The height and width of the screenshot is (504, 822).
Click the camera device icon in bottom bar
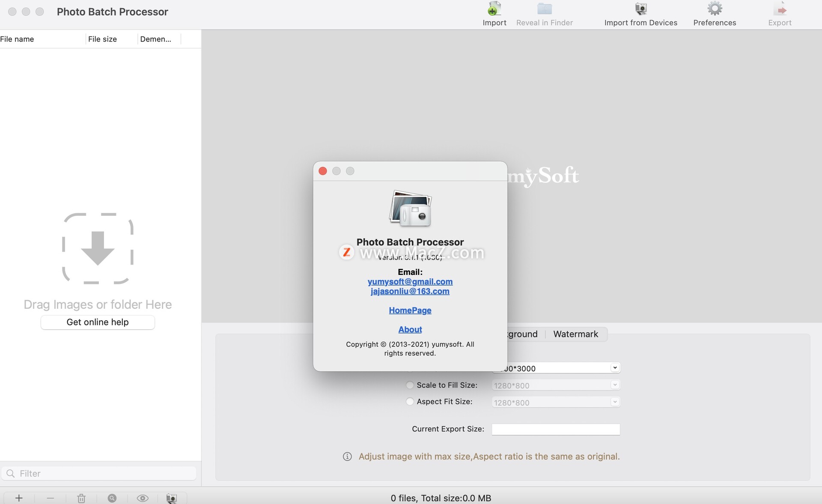click(171, 498)
